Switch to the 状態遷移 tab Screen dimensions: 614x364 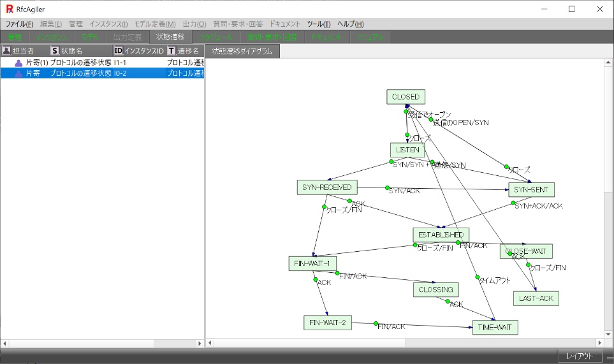[x=170, y=37]
